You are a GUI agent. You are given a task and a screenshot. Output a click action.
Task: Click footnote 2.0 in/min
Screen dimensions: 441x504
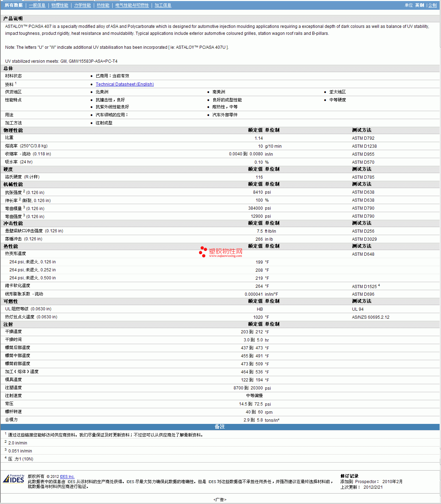[x=18, y=443]
